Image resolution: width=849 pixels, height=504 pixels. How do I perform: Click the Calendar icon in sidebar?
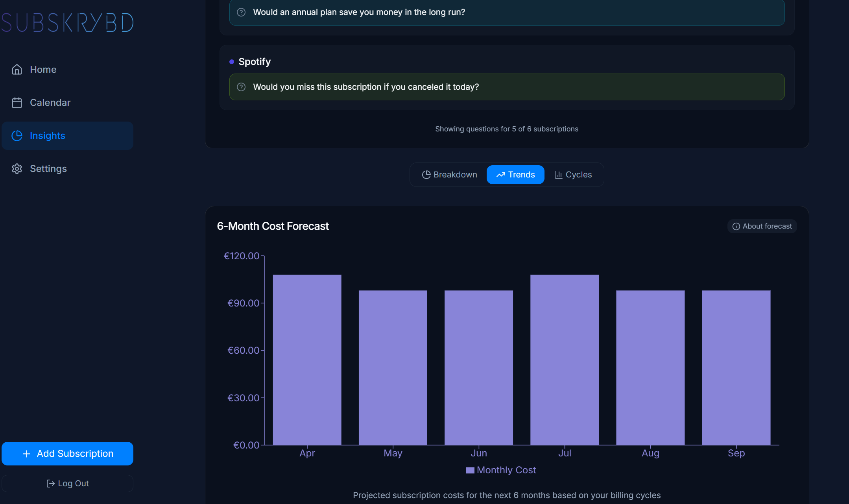[x=17, y=103]
